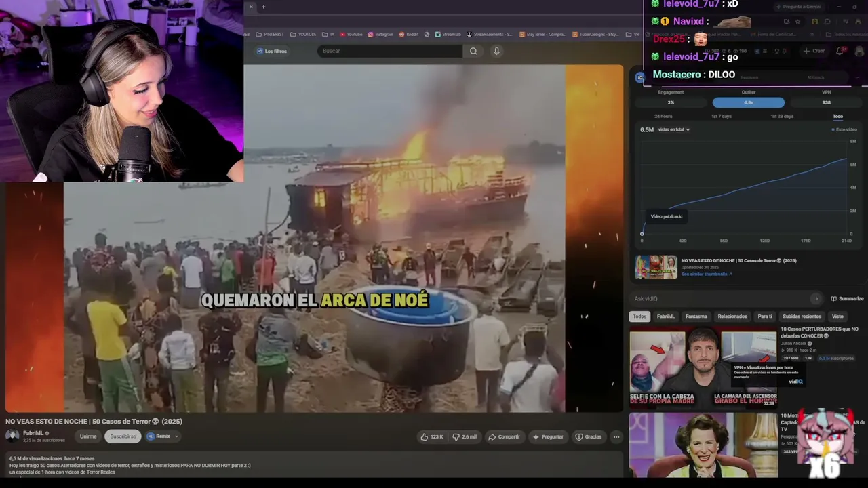Click Los filtros button
Screen dimensions: 868x488
[271, 51]
